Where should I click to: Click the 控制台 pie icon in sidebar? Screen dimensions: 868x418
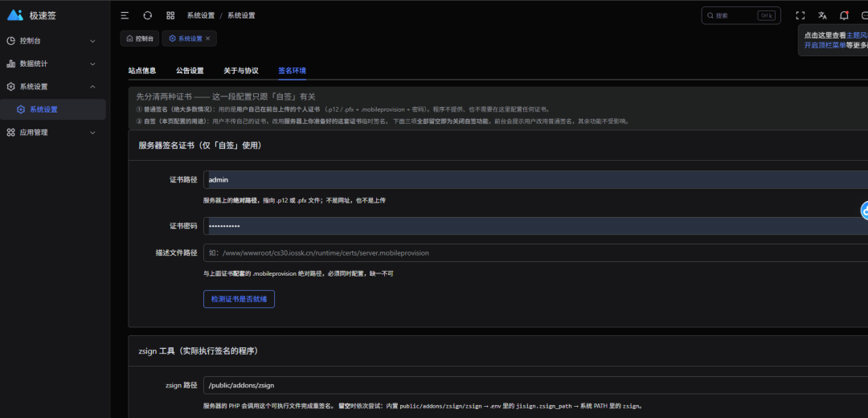pos(10,41)
